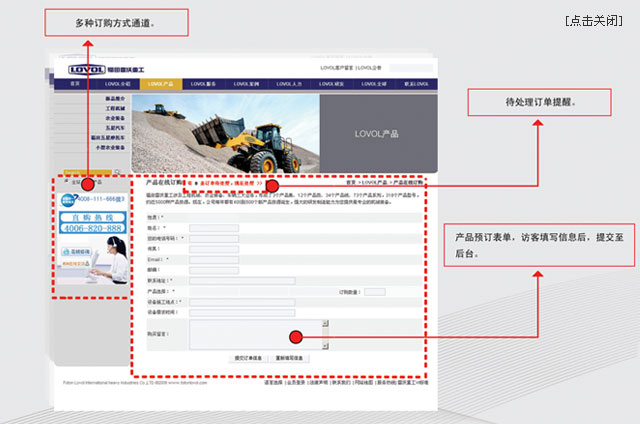Click the fax input field
This screenshot has width=640, height=424.
tap(214, 249)
